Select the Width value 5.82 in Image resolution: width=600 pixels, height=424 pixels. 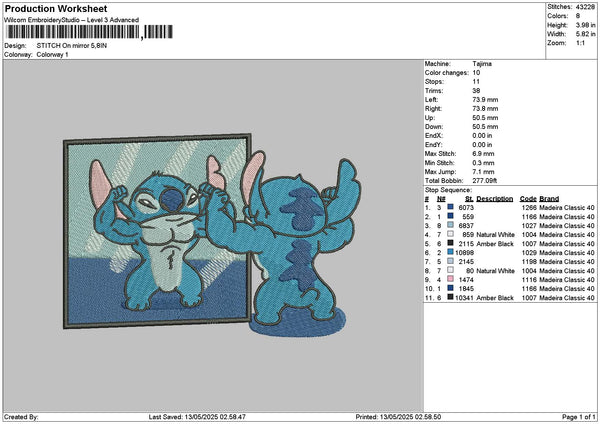pos(585,34)
